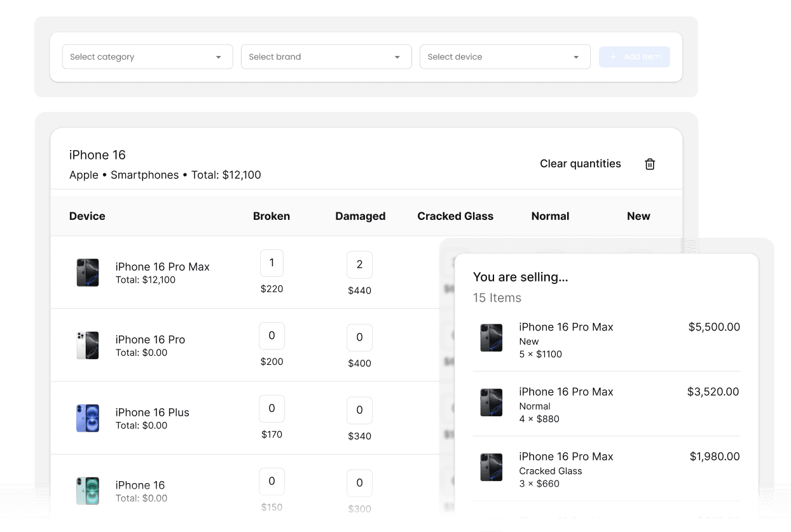This screenshot has width=791, height=532.
Task: Click iPhone 16 Plus Broken quantity field
Action: tap(272, 409)
